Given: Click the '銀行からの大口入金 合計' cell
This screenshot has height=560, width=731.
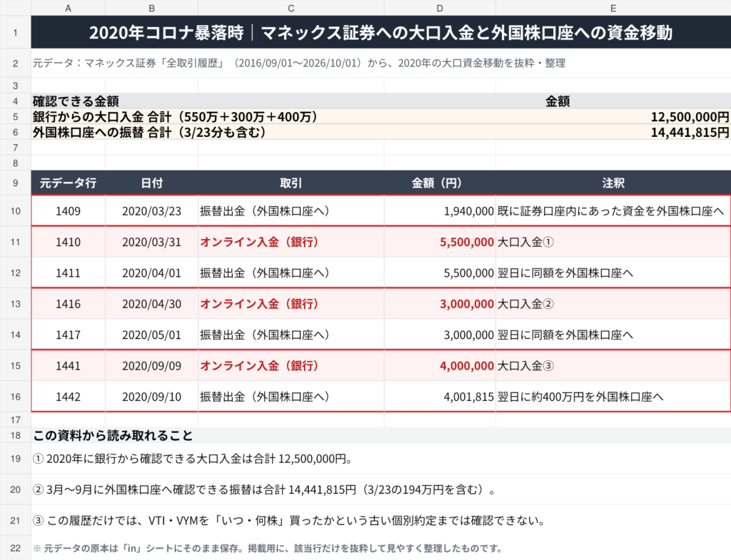Looking at the screenshot, I should [x=208, y=116].
